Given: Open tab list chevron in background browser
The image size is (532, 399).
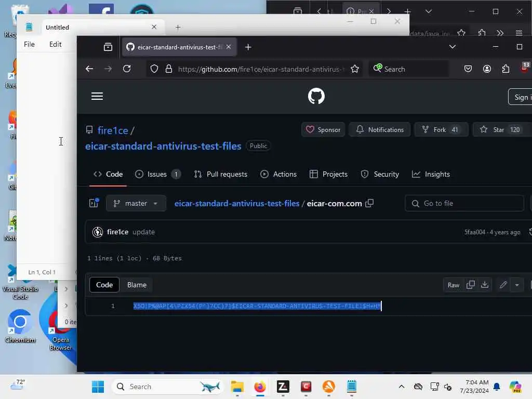Looking at the screenshot, I should tap(429, 11).
